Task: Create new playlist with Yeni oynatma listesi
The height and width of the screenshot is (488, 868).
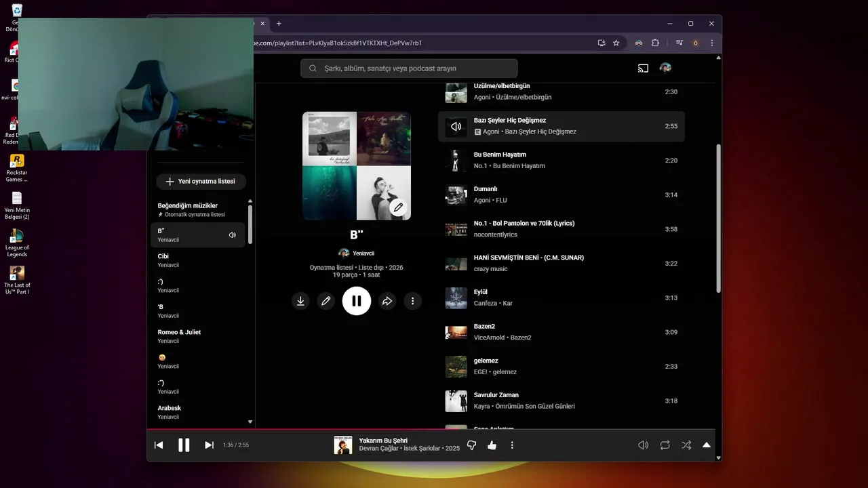Action: (201, 182)
